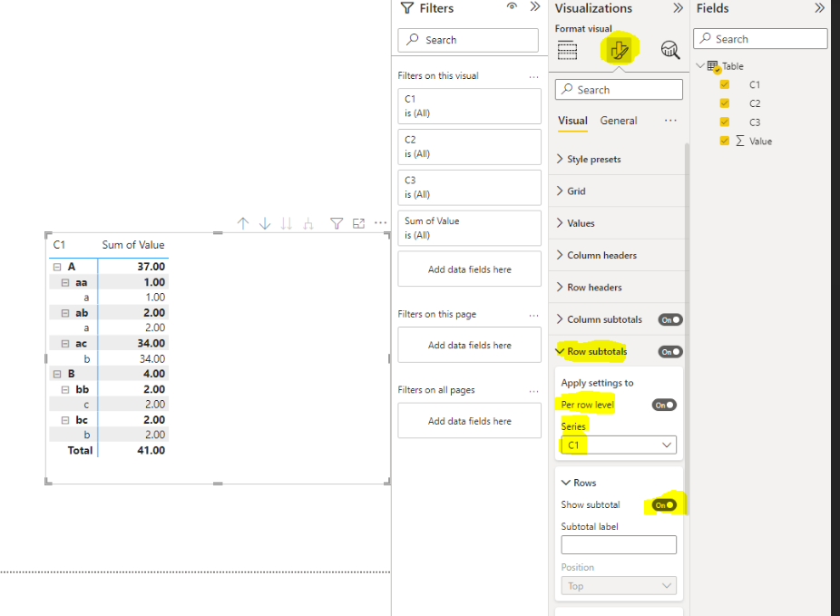
Task: Expand all down one level fork icon
Action: [x=308, y=223]
